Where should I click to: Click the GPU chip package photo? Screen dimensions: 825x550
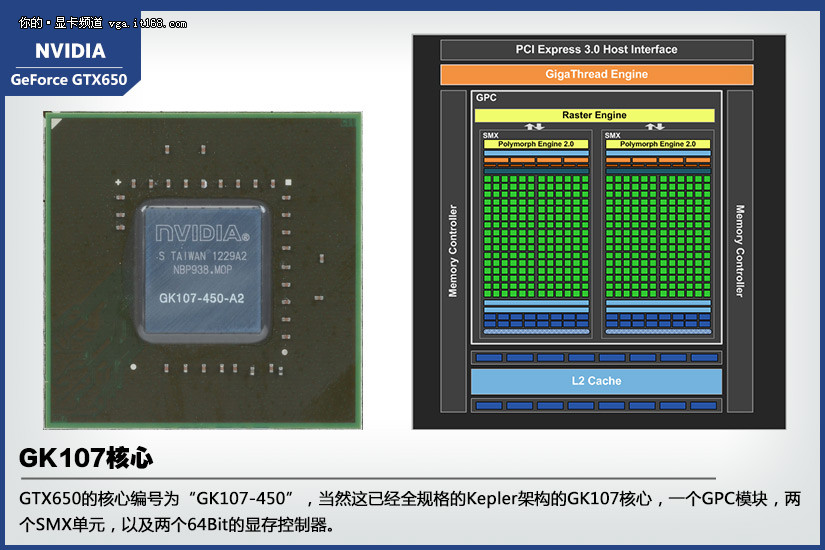[x=203, y=270]
